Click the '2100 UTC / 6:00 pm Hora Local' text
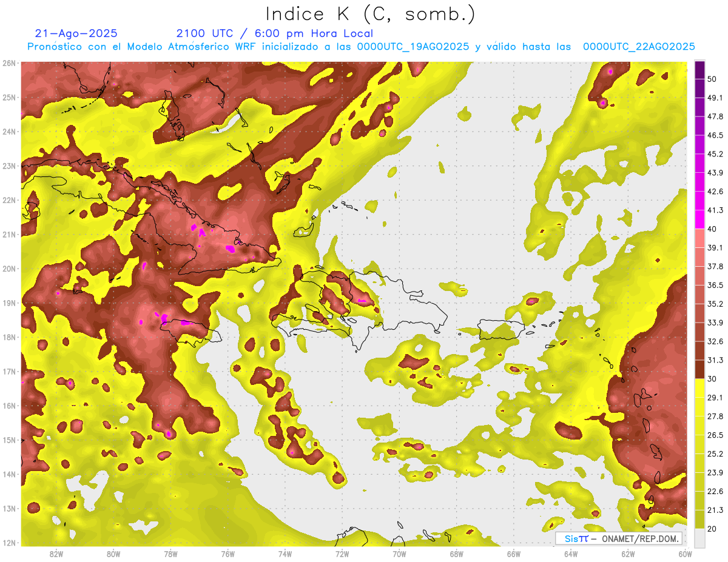This screenshot has height=562, width=728. 275,33
